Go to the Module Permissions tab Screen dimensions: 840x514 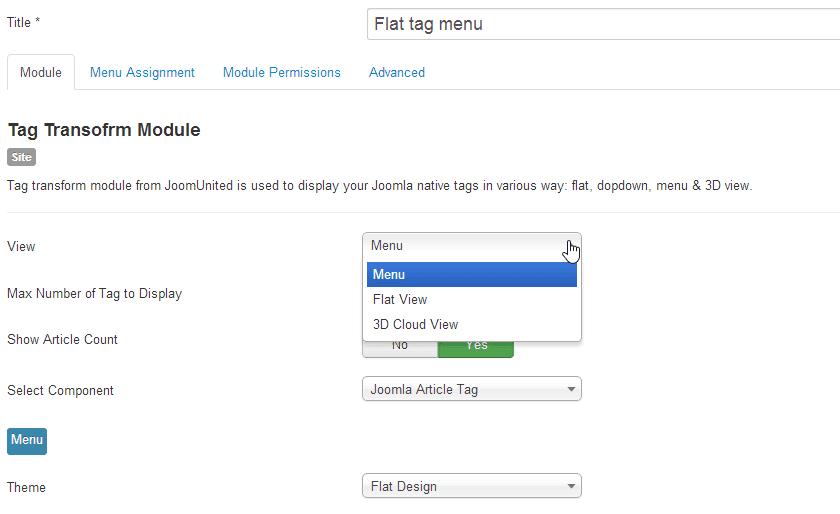281,73
